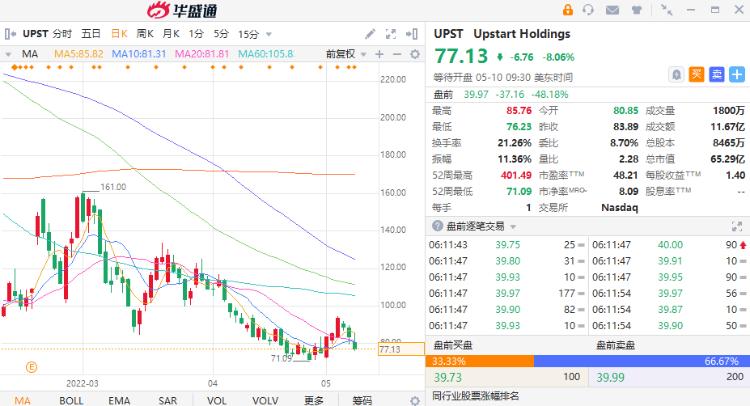Click the Upstart Holdings stock name

click(522, 34)
